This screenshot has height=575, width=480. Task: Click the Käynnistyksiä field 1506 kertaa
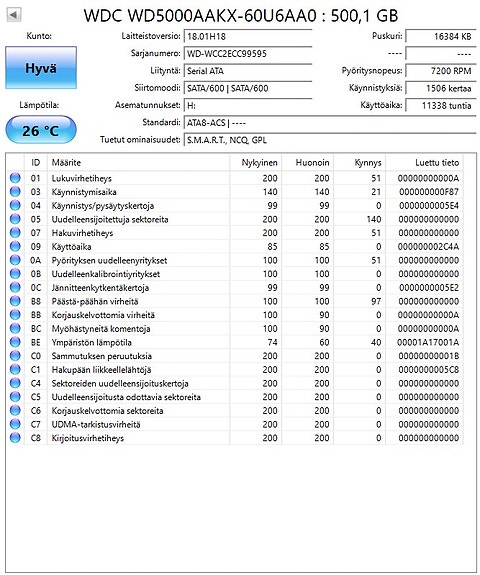(x=440, y=88)
